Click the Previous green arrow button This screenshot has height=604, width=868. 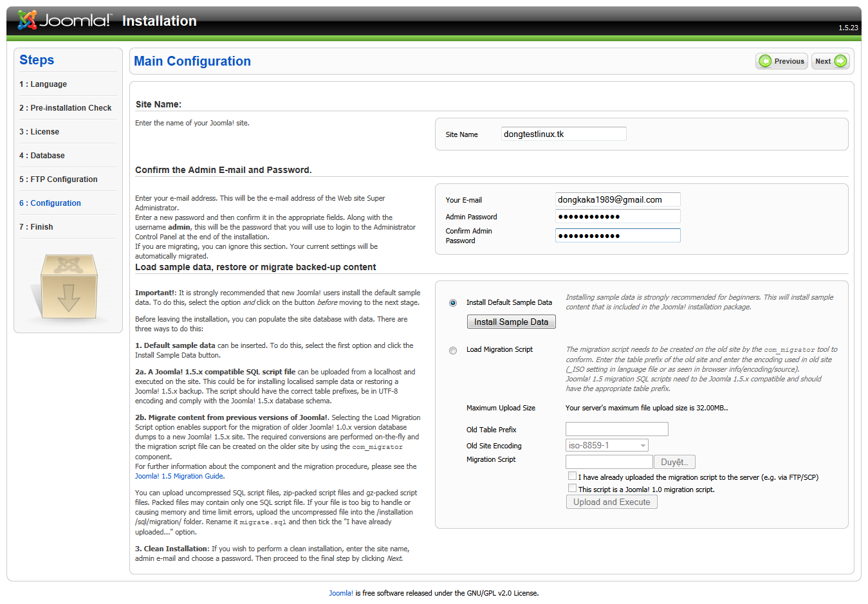coord(782,61)
